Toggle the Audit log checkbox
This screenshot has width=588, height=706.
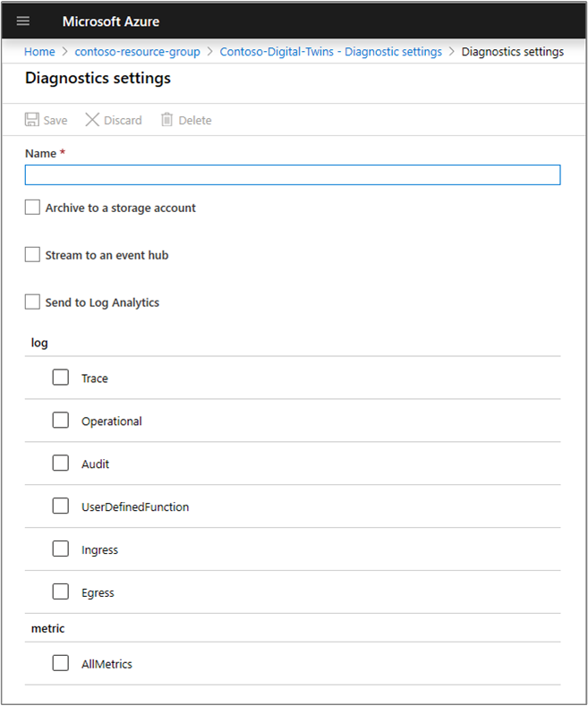tap(60, 464)
